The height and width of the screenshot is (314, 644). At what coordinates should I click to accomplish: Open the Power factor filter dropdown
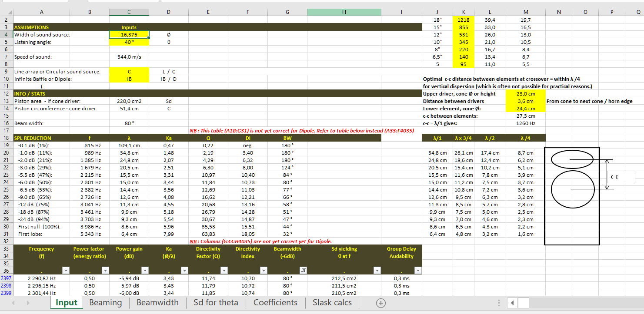coord(105,271)
